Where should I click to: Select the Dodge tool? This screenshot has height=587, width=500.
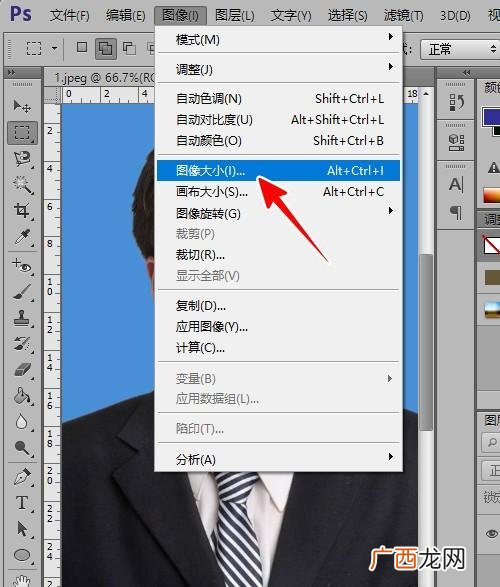[x=22, y=448]
